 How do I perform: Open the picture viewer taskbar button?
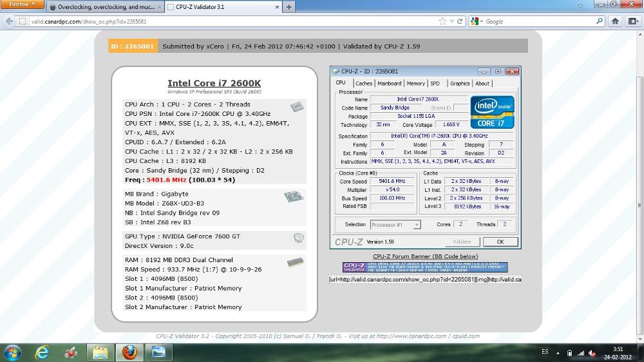[x=158, y=352]
